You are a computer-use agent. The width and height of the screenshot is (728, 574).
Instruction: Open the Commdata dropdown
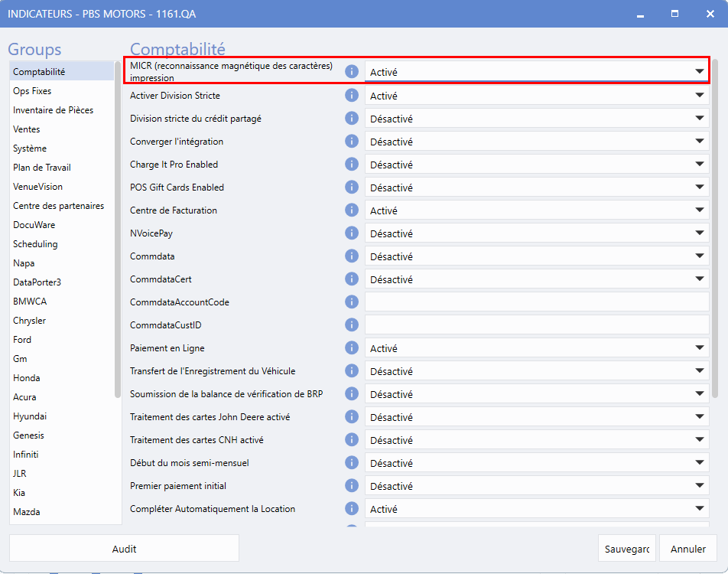tap(537, 256)
